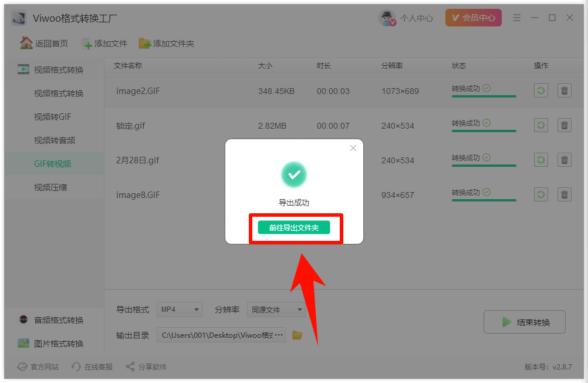Go back to home via 返回首页
The image size is (588, 383).
pyautogui.click(x=44, y=43)
